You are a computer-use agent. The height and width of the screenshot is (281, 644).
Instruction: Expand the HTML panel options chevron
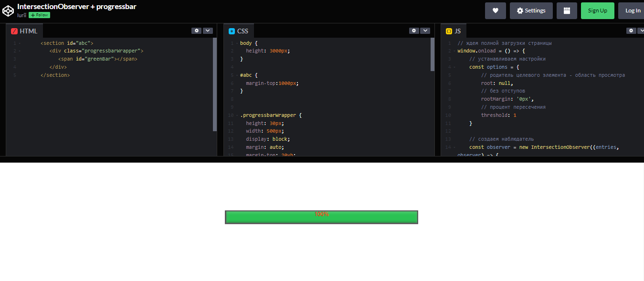[x=208, y=31]
